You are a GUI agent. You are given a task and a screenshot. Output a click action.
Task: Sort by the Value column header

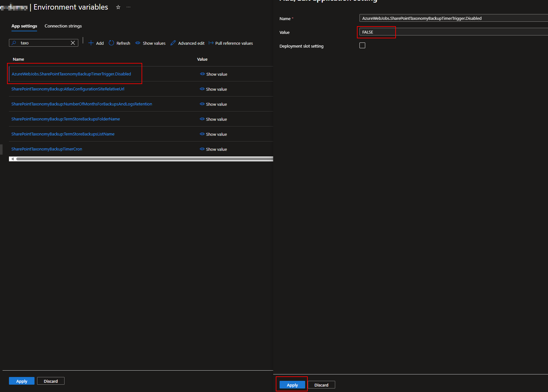[x=202, y=59]
